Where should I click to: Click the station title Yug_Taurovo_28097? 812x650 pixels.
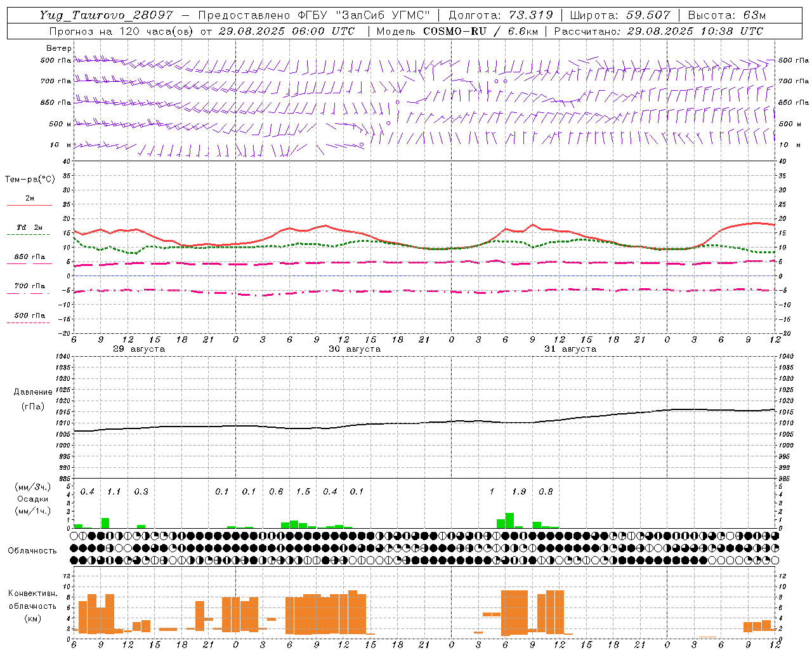pos(106,15)
